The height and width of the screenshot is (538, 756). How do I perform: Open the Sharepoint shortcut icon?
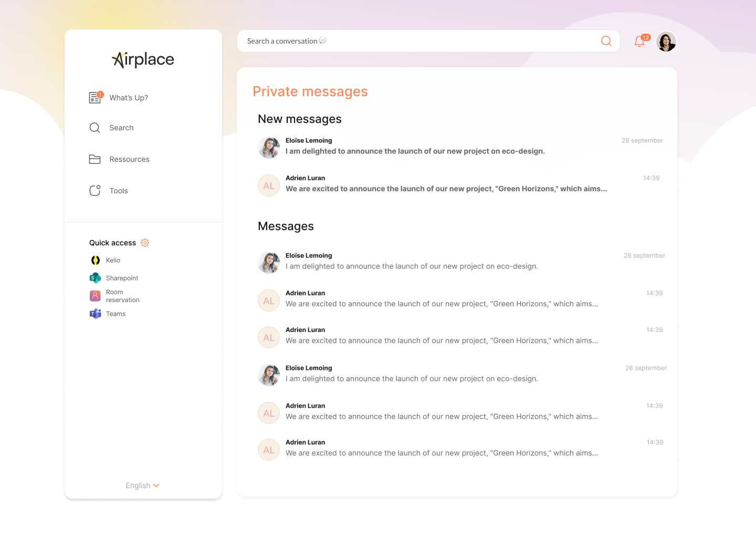coord(96,278)
